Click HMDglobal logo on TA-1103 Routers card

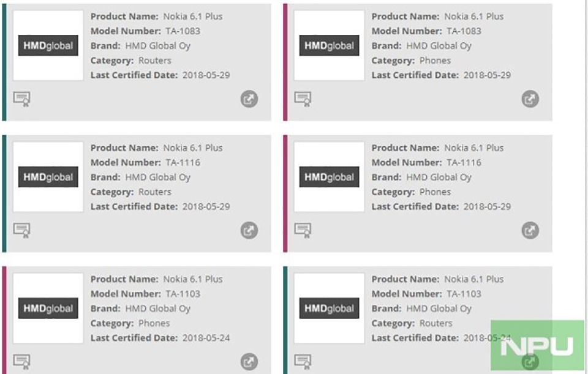pos(329,308)
